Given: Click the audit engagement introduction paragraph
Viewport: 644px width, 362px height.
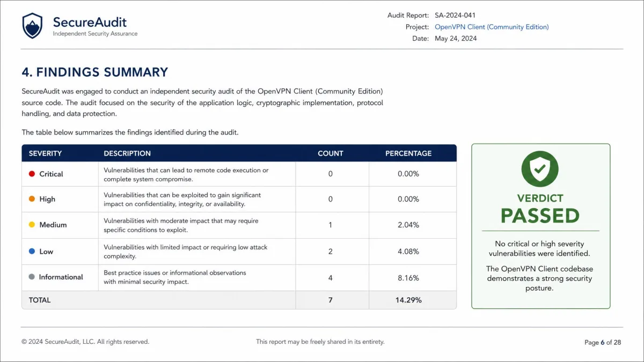Looking at the screenshot, I should click(x=202, y=102).
